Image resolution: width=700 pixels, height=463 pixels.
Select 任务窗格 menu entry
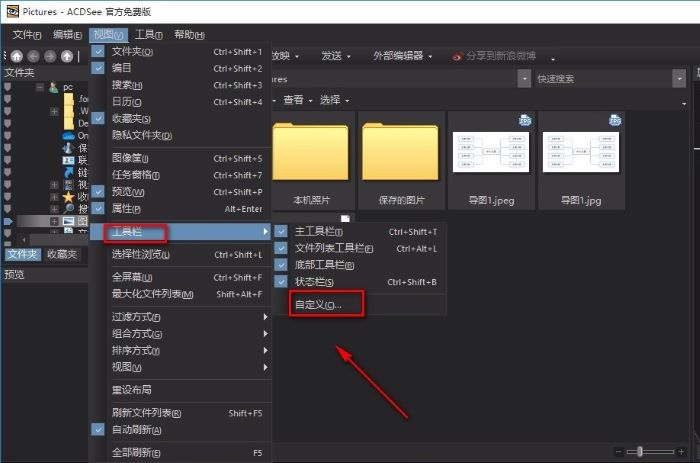(x=181, y=175)
